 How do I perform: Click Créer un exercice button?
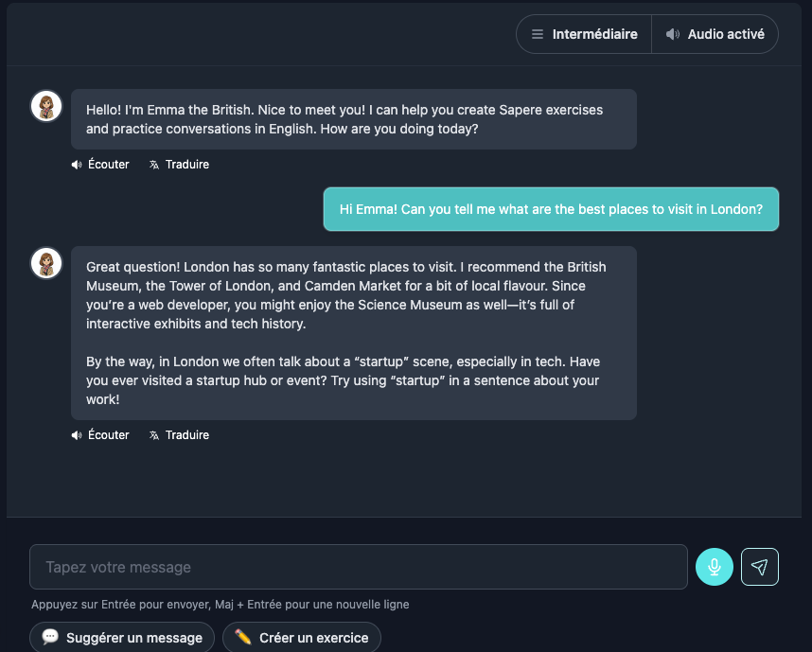click(x=302, y=638)
